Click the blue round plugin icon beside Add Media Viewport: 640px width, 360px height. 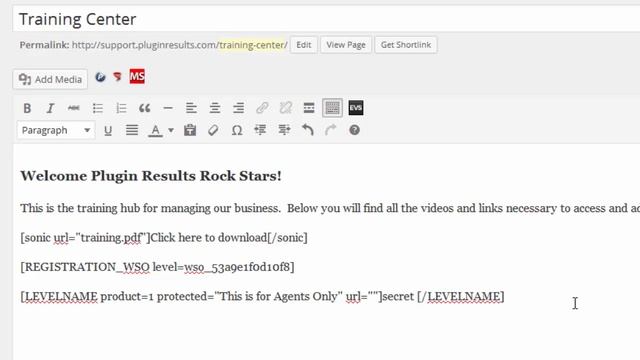[100, 77]
